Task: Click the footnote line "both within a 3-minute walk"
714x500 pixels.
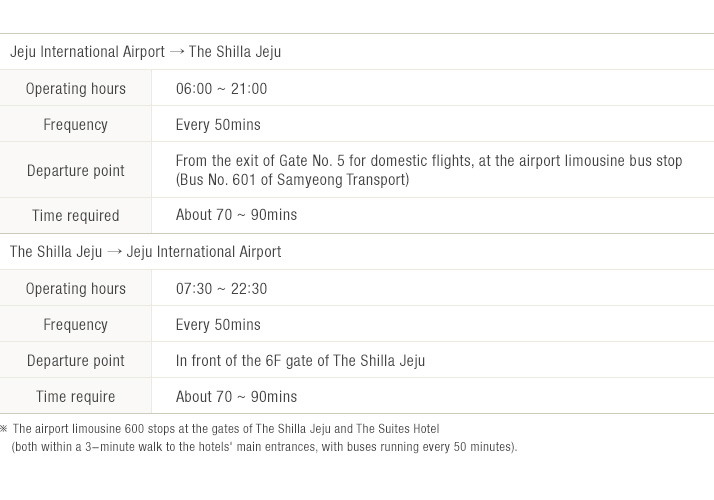Action: tap(264, 447)
